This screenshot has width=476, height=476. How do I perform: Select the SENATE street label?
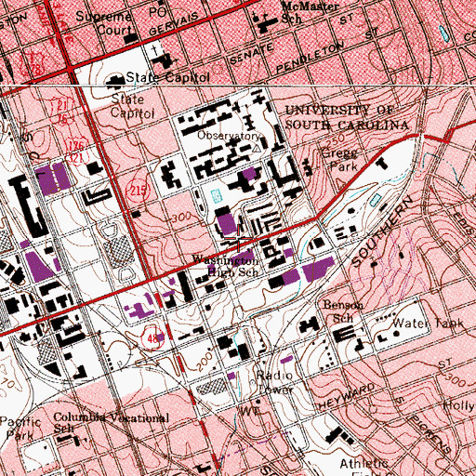click(x=252, y=54)
